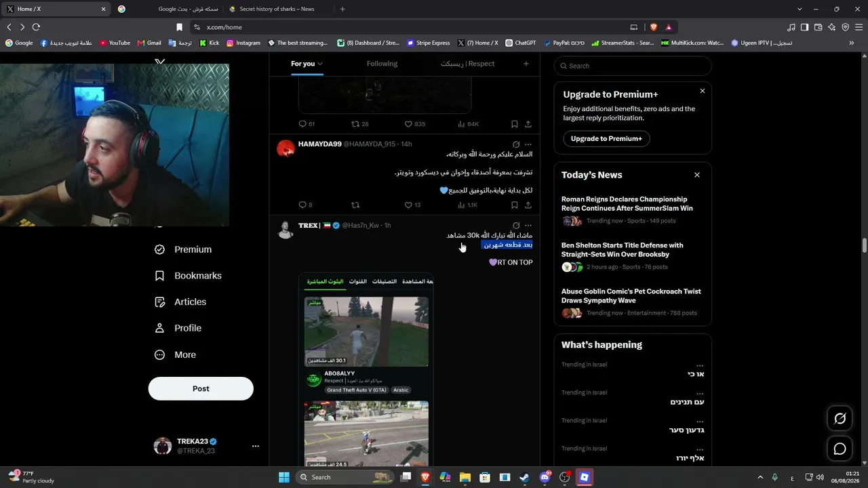Screen dimensions: 868x488
Task: Open the floating messages chat button
Action: coord(840,449)
